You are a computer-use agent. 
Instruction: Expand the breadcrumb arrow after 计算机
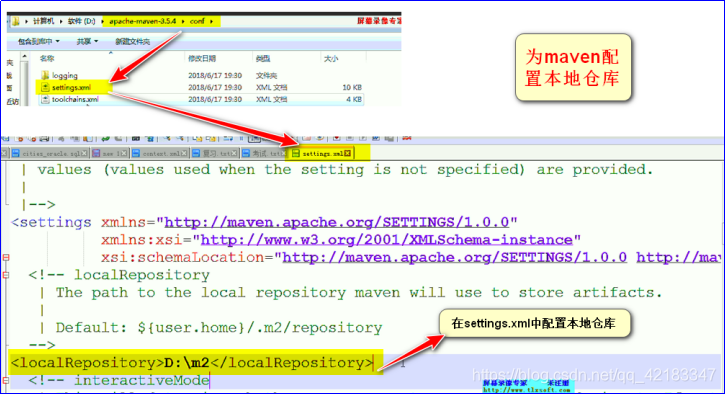click(x=61, y=21)
